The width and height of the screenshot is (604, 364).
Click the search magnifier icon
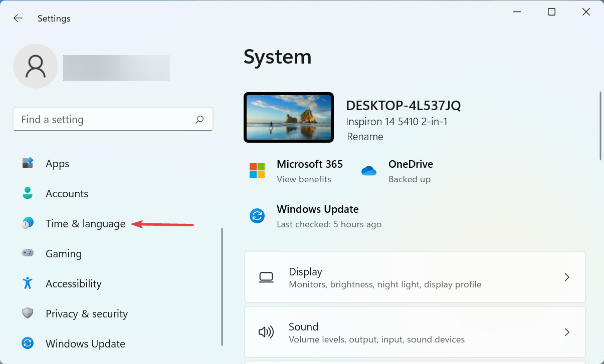point(199,119)
